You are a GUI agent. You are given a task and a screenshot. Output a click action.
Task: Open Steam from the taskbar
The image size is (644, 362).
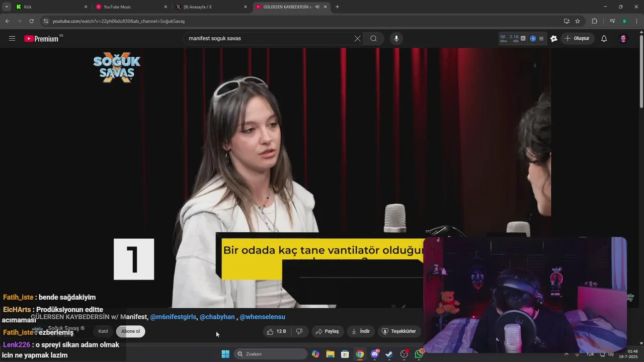coord(389,354)
